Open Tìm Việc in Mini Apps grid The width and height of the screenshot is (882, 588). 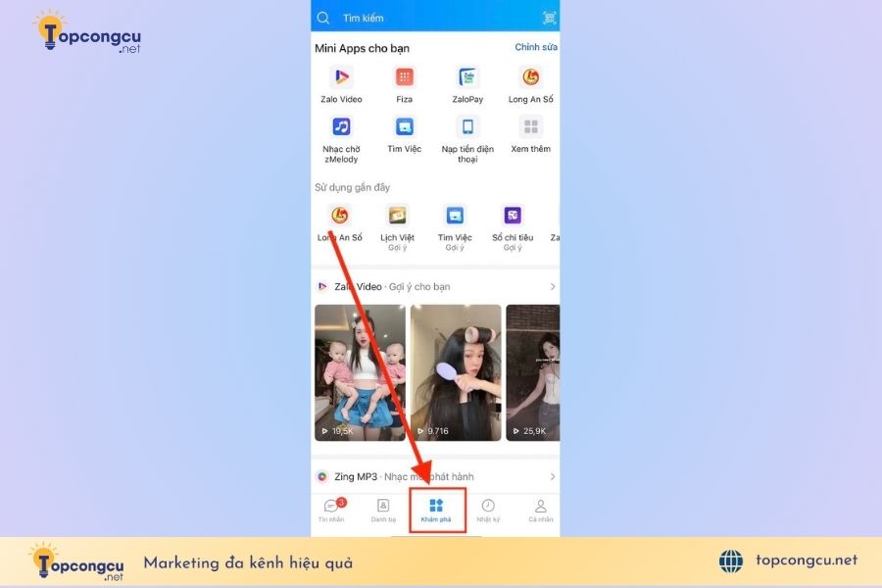(404, 134)
